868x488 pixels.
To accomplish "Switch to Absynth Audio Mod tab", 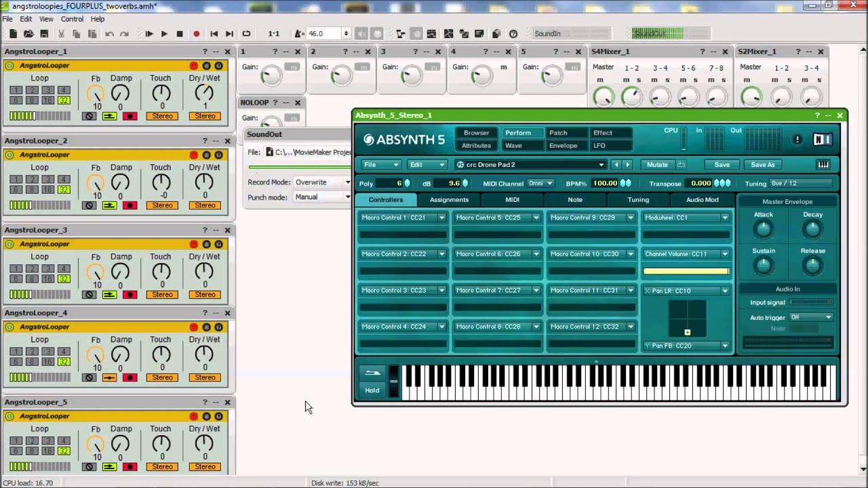I will point(702,200).
